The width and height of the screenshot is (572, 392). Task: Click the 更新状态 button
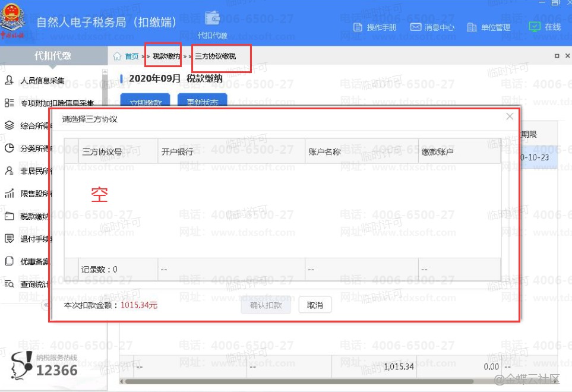(x=203, y=100)
